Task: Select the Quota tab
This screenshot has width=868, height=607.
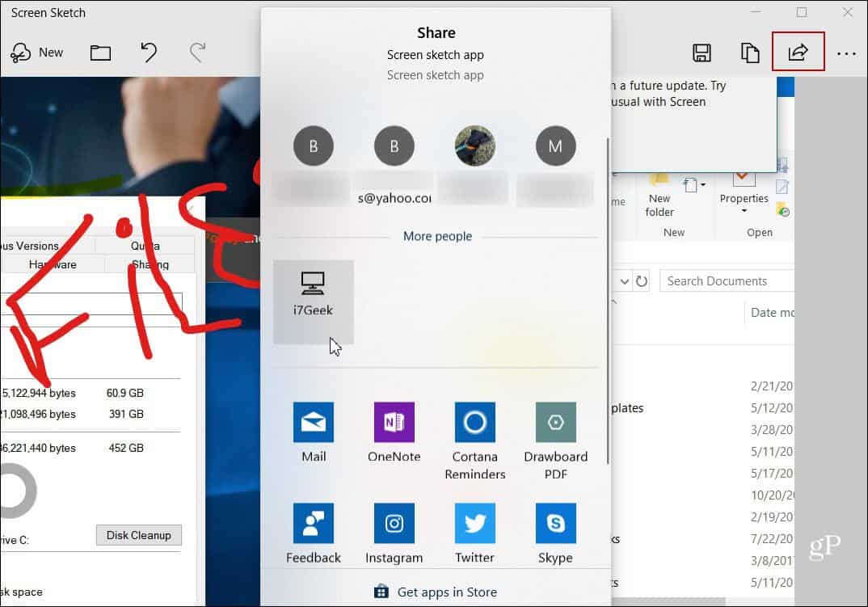Action: [145, 246]
